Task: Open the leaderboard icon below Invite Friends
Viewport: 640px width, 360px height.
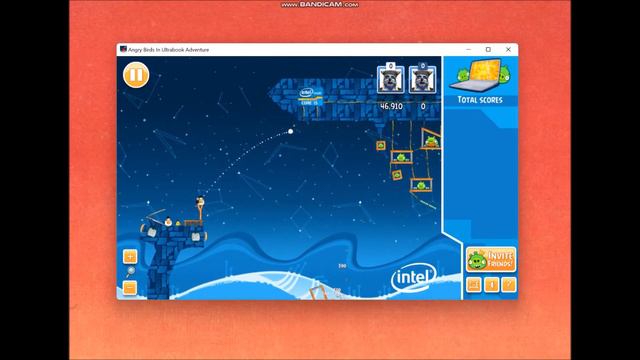Action: 473,284
